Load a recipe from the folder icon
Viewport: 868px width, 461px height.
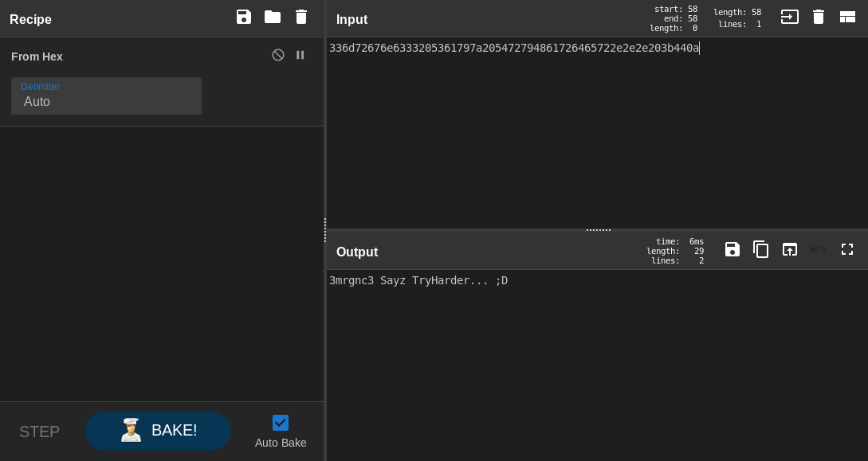pyautogui.click(x=273, y=17)
